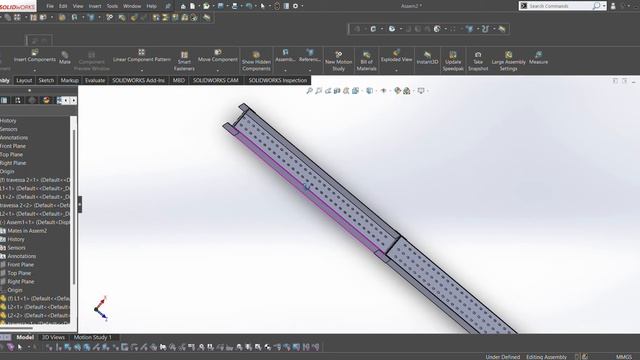
Task: Select Mates in Assem2 in the tree
Action: click(x=27, y=231)
